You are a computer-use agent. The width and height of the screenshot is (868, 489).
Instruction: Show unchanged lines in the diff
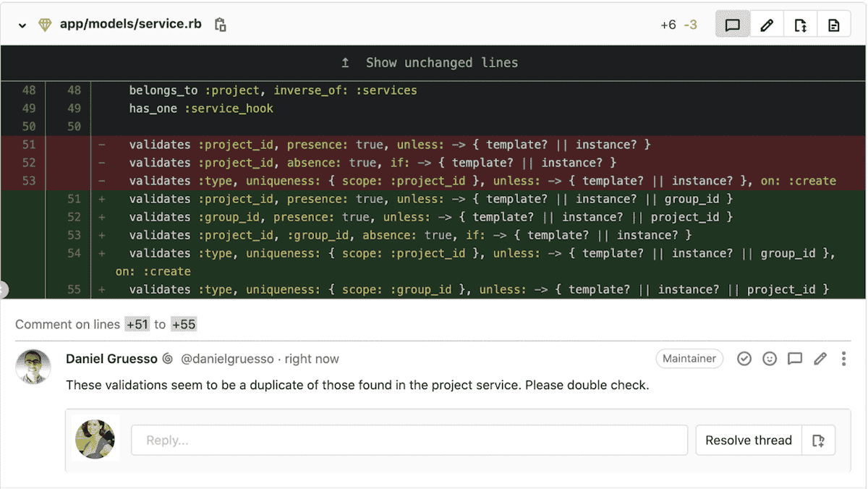(441, 62)
